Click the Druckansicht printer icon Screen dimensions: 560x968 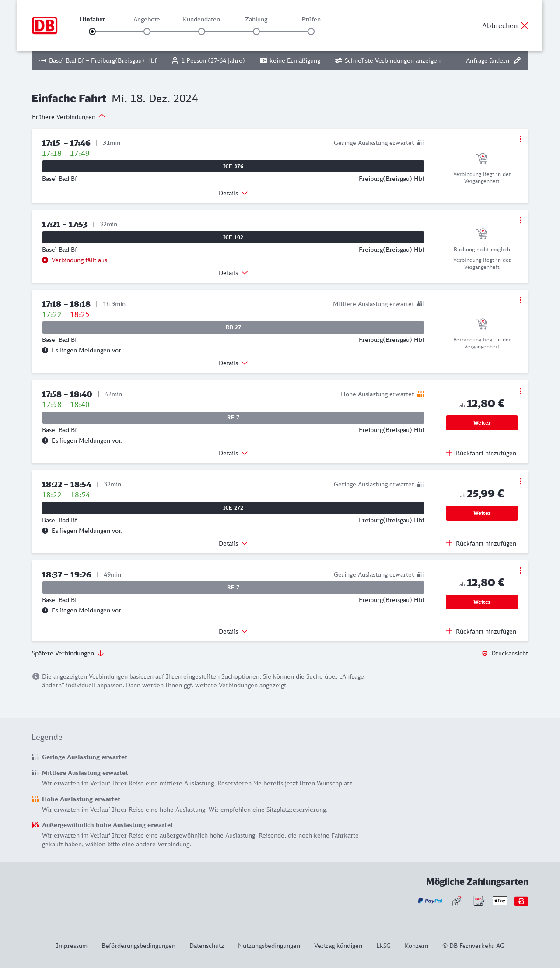(x=485, y=653)
